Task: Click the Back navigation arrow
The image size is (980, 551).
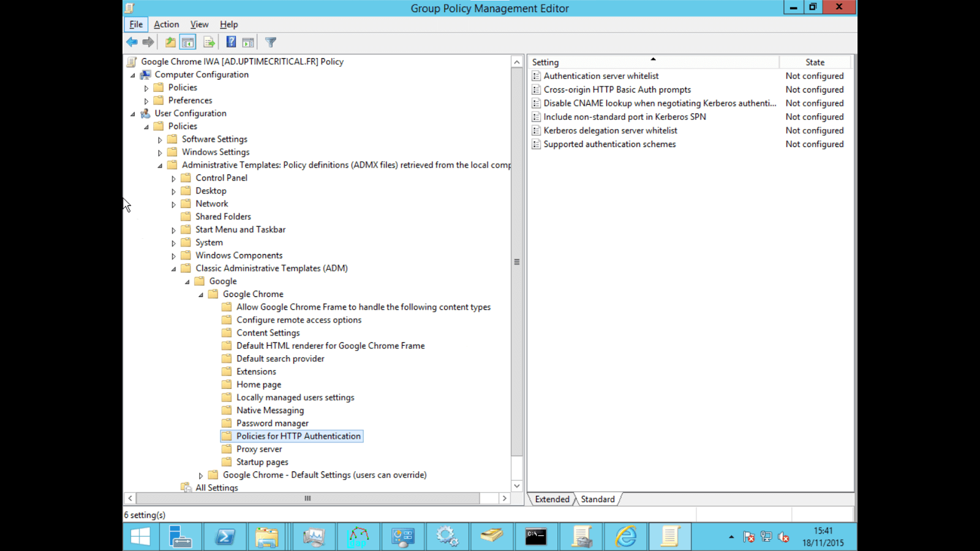Action: pyautogui.click(x=132, y=42)
